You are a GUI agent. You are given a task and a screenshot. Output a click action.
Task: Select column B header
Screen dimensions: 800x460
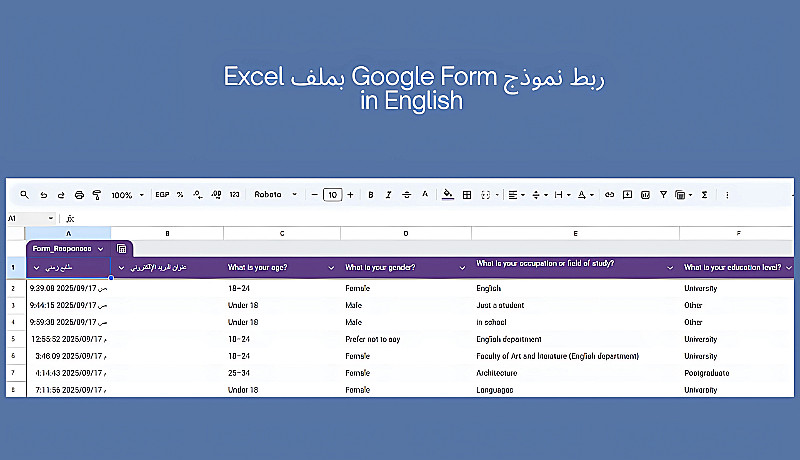[167, 233]
